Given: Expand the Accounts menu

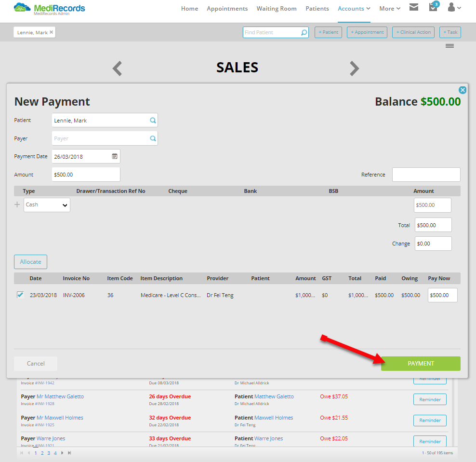Looking at the screenshot, I should click(354, 9).
